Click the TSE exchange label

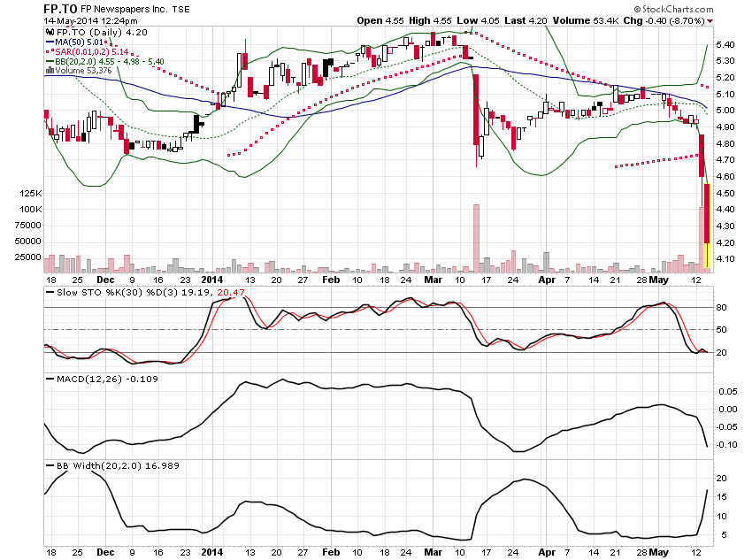[x=180, y=10]
